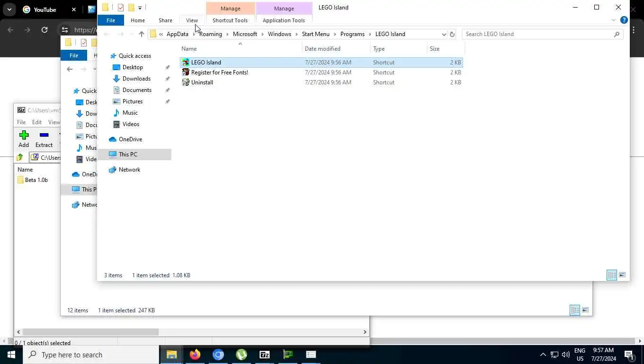Close the YouTube Chrome tab
Image resolution: width=644 pixels, height=364 pixels.
point(74,9)
